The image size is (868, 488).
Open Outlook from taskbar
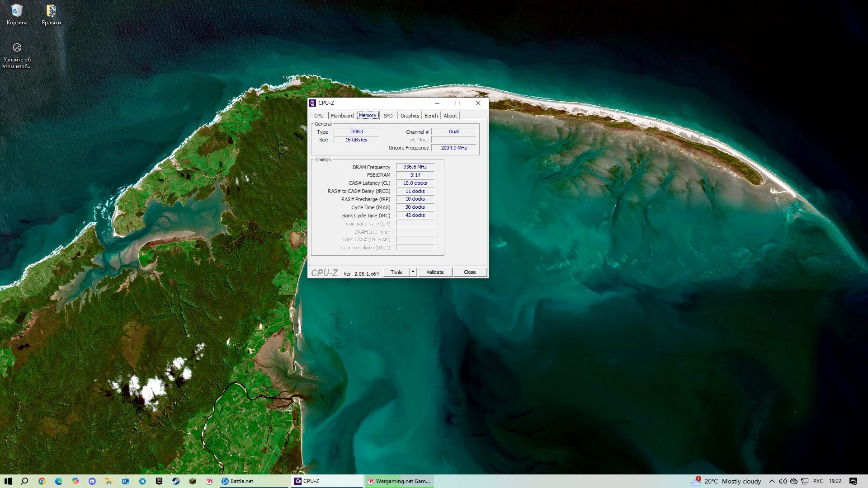[x=126, y=481]
